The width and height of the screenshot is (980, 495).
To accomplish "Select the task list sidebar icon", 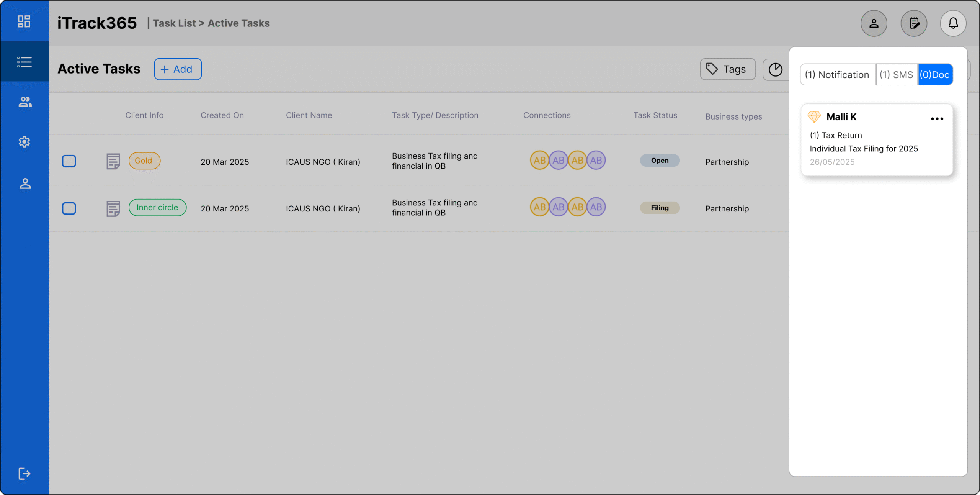I will tap(24, 62).
